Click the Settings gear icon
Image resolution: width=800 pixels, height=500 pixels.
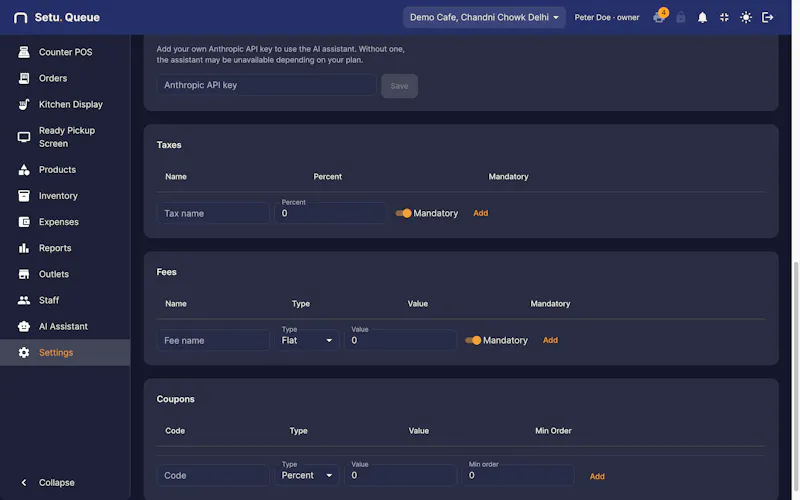click(x=24, y=352)
